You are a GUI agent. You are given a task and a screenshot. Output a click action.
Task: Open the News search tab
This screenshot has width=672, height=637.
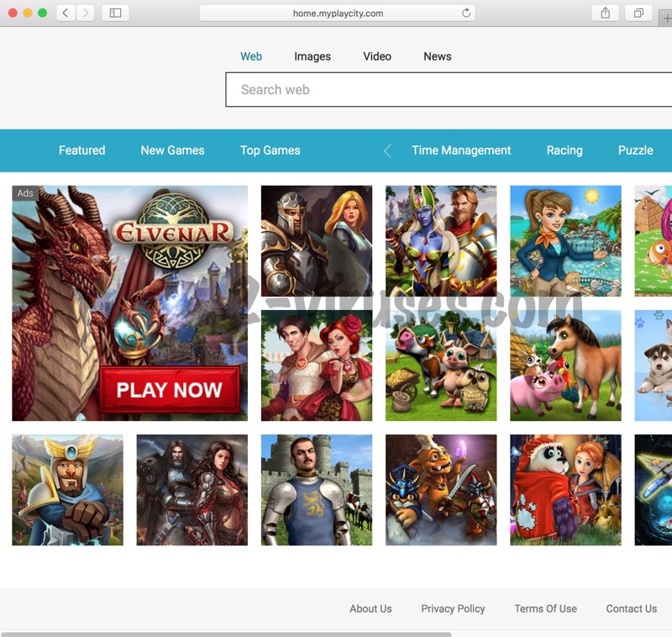437,56
